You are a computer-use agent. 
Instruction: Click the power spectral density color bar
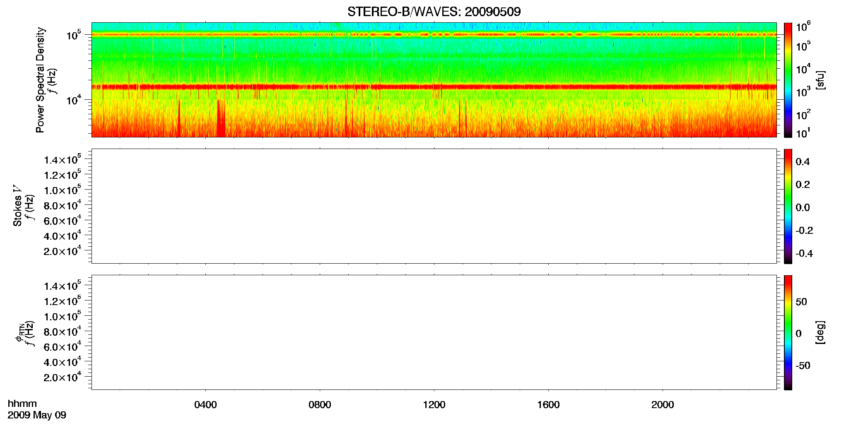pos(788,80)
